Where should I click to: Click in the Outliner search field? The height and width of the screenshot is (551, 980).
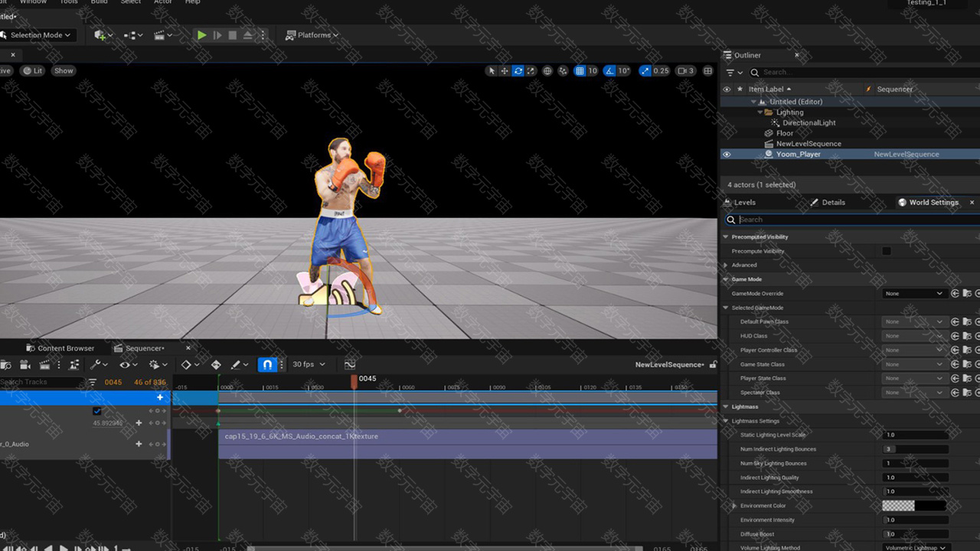coord(865,72)
